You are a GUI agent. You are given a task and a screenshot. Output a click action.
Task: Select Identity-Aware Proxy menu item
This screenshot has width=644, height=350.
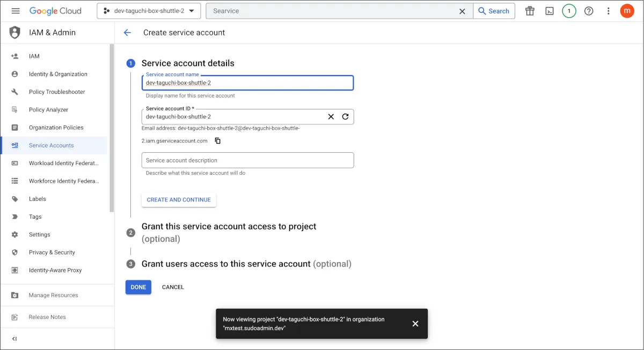[55, 270]
